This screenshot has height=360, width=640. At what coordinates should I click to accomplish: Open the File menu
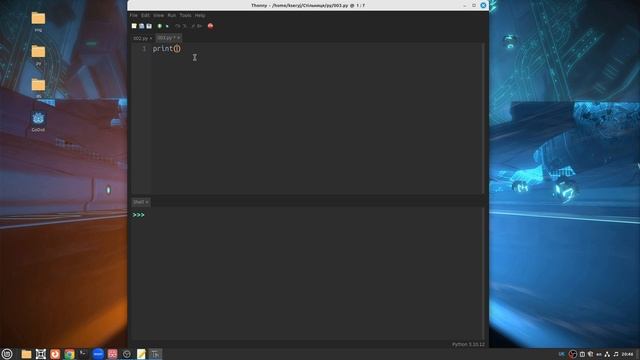point(133,16)
